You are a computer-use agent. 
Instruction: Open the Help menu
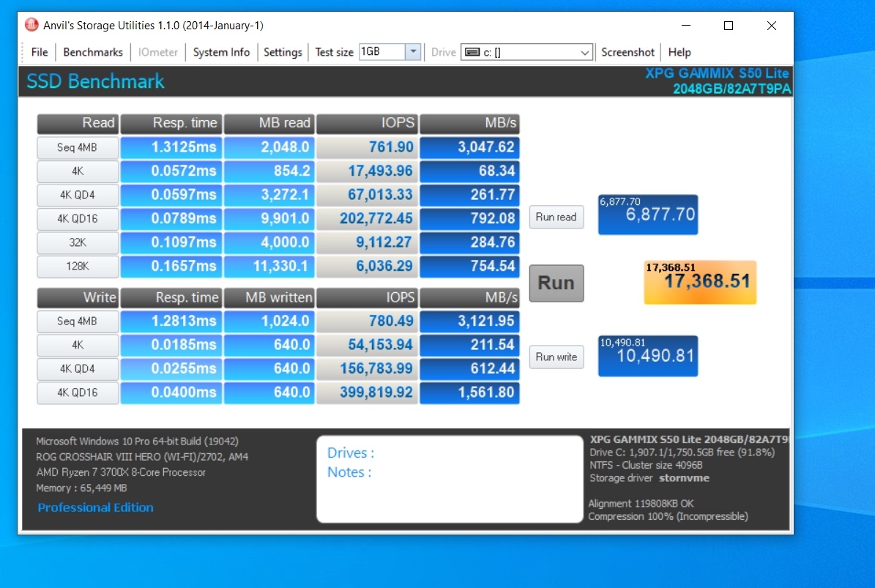(x=679, y=53)
